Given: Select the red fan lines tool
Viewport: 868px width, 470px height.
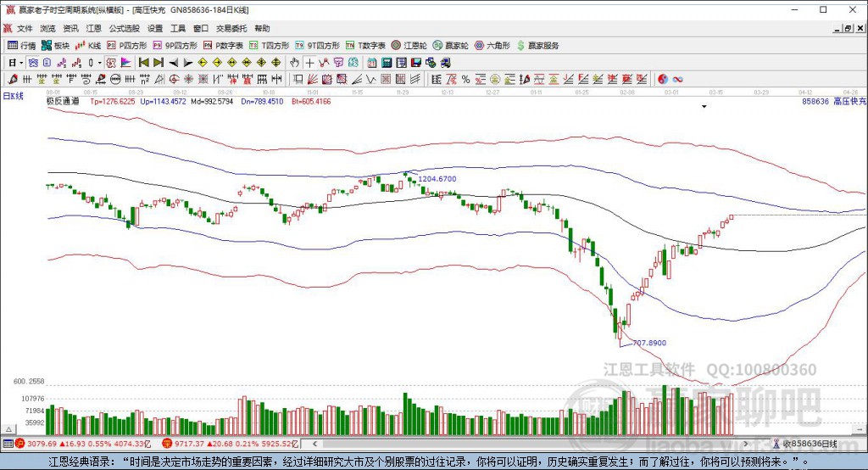Looking at the screenshot, I should (x=313, y=79).
